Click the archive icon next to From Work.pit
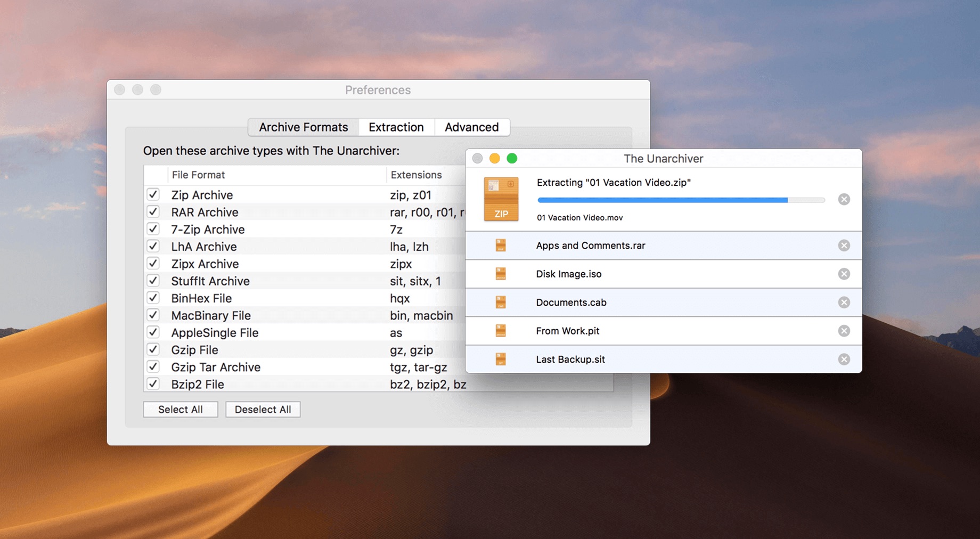This screenshot has height=539, width=980. [501, 330]
